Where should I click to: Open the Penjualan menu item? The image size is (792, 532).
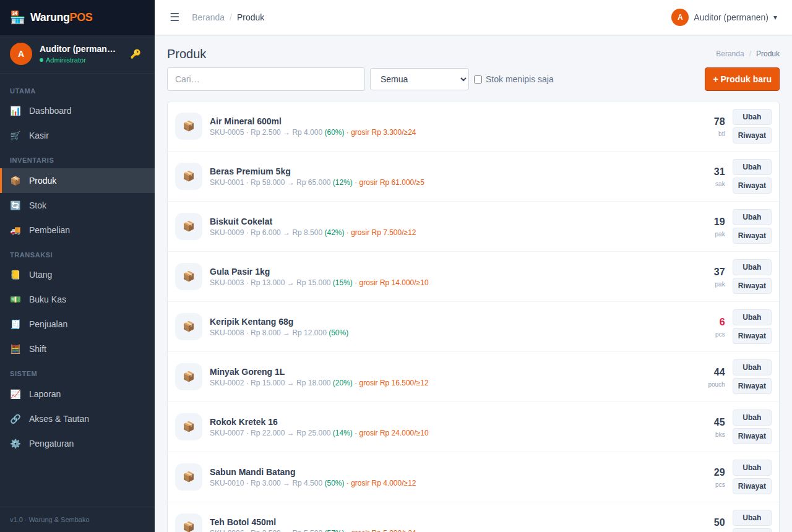(x=77, y=324)
